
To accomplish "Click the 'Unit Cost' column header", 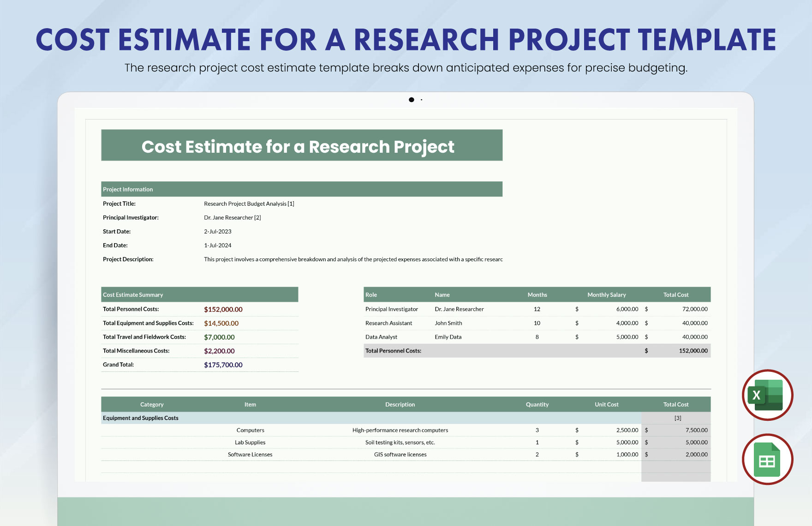I will [x=607, y=404].
